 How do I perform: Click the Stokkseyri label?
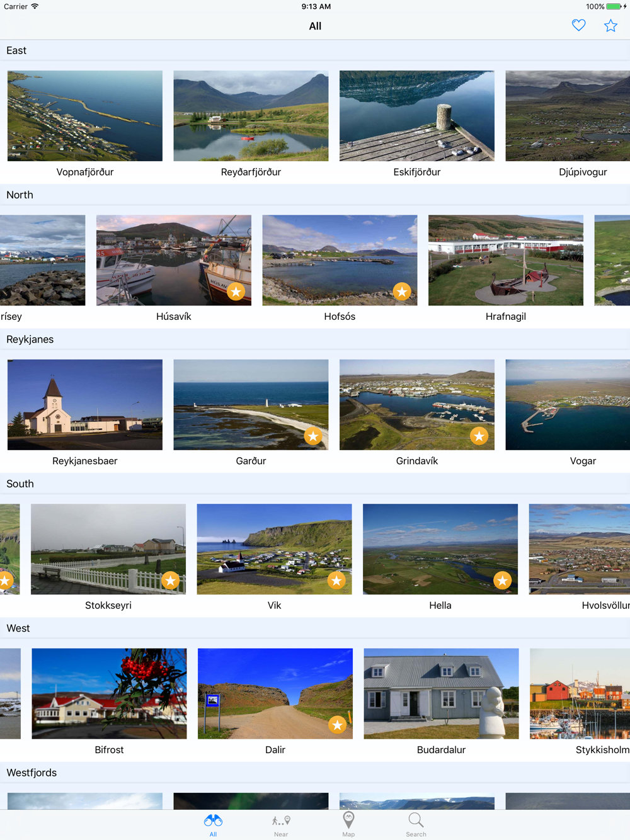108,605
